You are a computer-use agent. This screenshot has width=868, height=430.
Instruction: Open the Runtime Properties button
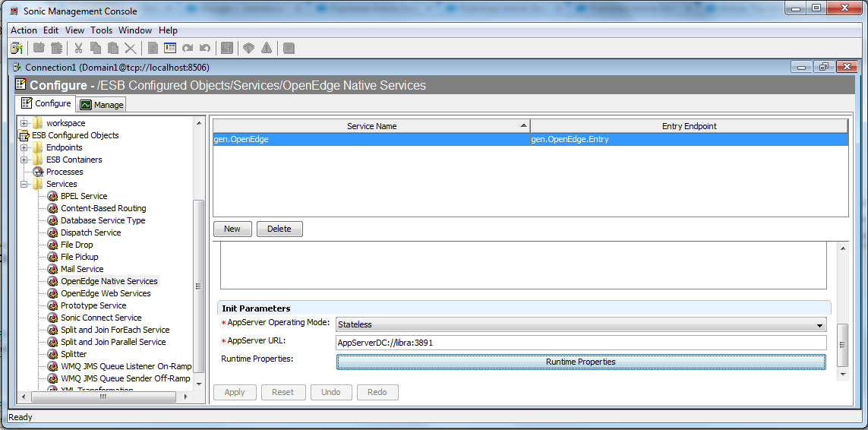tap(581, 362)
